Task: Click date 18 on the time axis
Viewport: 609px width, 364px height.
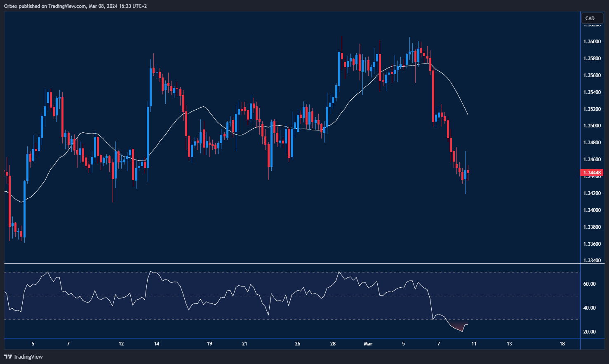Action: click(562, 344)
